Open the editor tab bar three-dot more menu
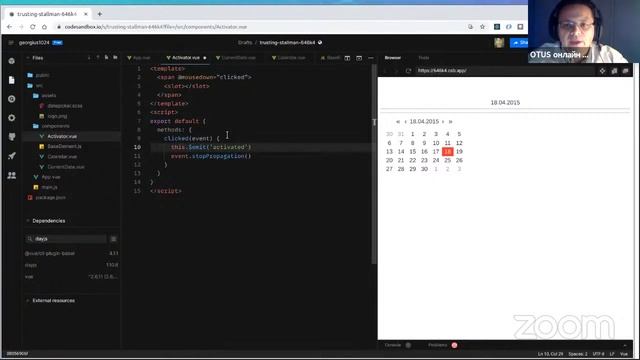Viewport: 640px width, 360px height. pyautogui.click(x=371, y=58)
